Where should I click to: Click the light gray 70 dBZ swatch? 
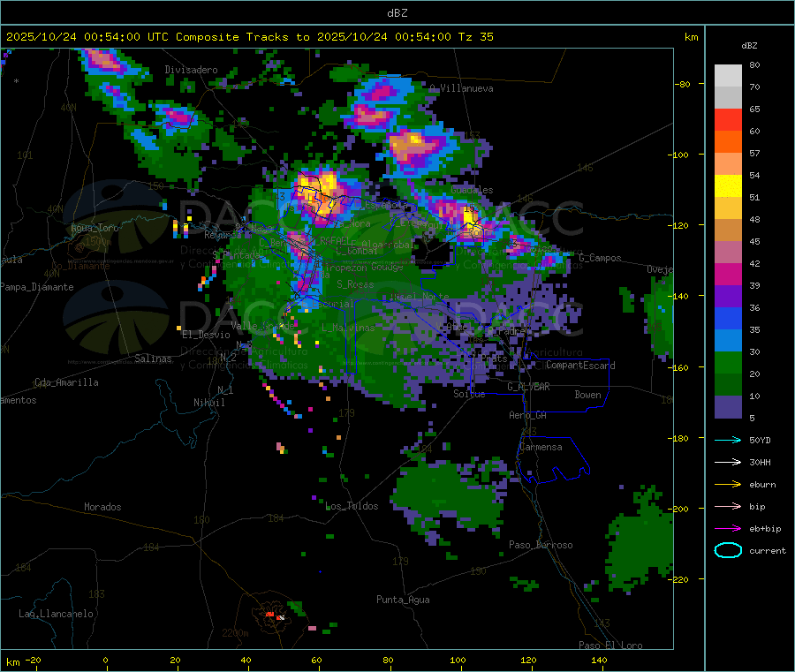(x=728, y=97)
